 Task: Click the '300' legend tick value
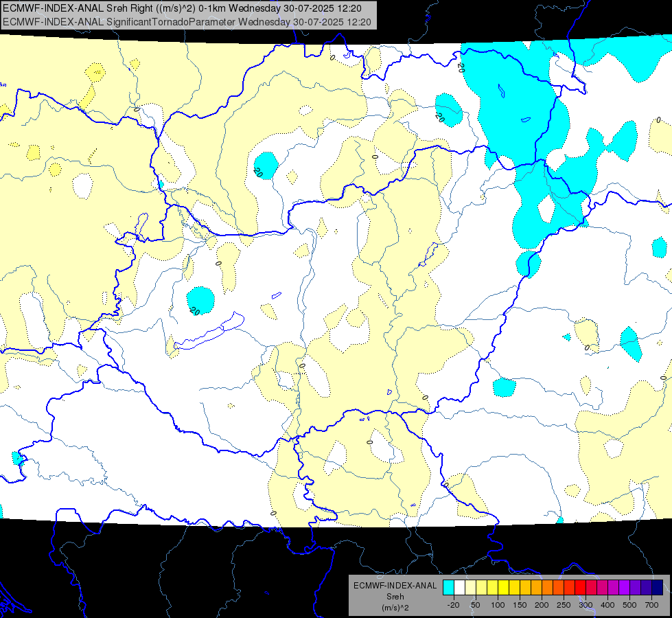[586, 605]
